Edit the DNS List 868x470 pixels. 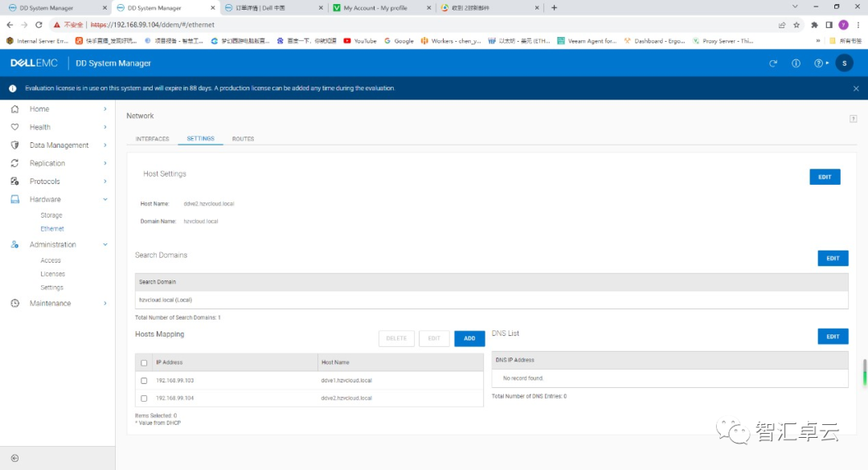(833, 337)
